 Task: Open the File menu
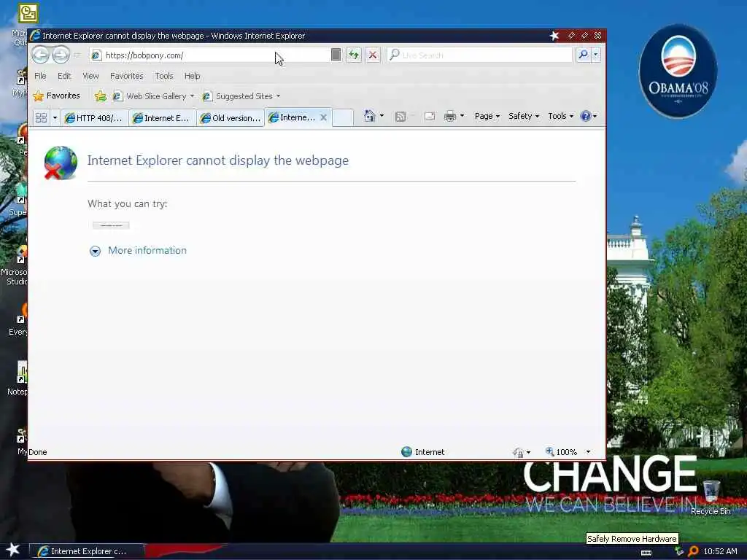click(x=41, y=76)
